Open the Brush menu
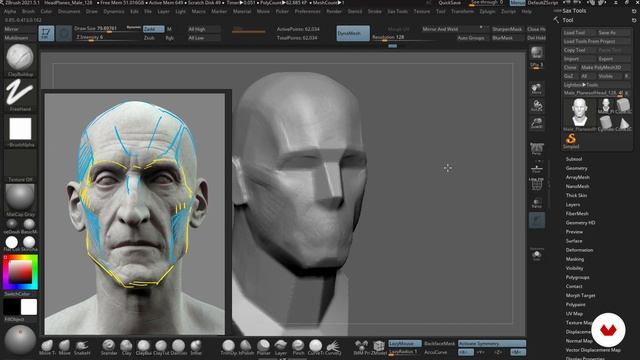Viewport: 640px width, 360px height. coord(28,11)
